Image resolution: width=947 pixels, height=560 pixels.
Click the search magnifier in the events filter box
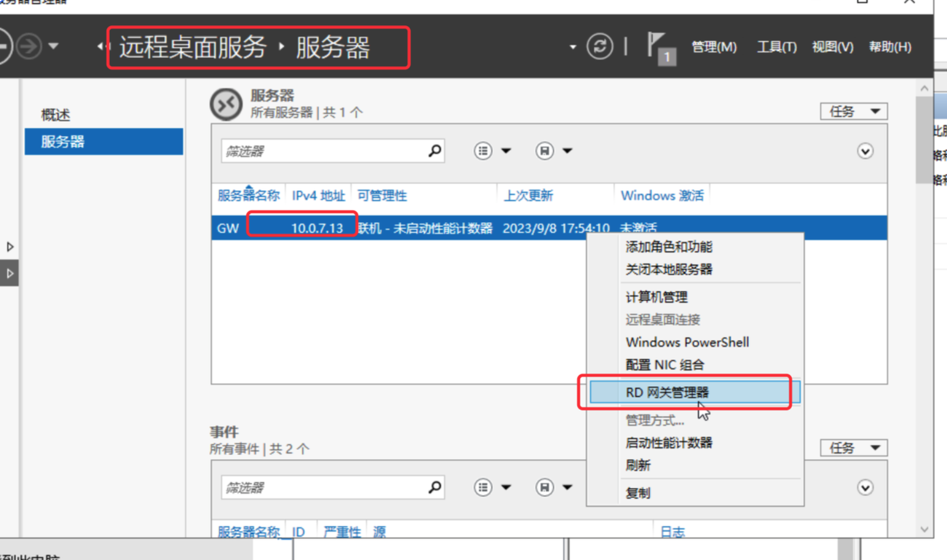coord(434,487)
